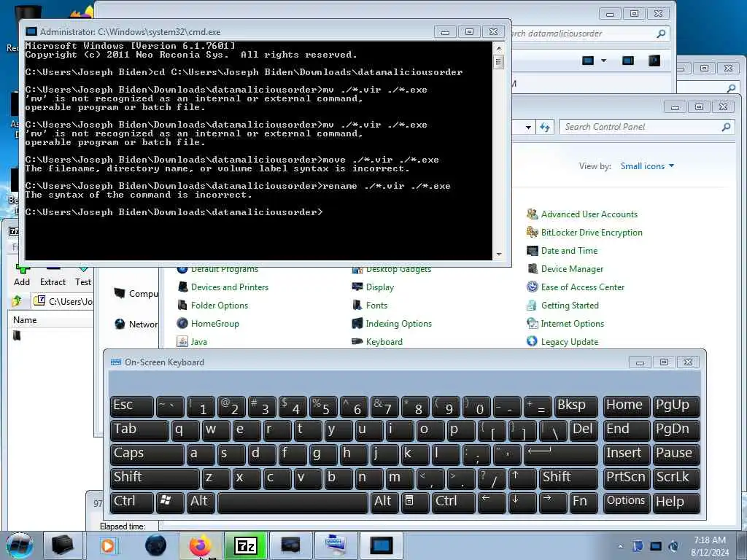The height and width of the screenshot is (560, 747).
Task: Toggle the Fn key on On-Screen Keyboard
Action: 583,502
